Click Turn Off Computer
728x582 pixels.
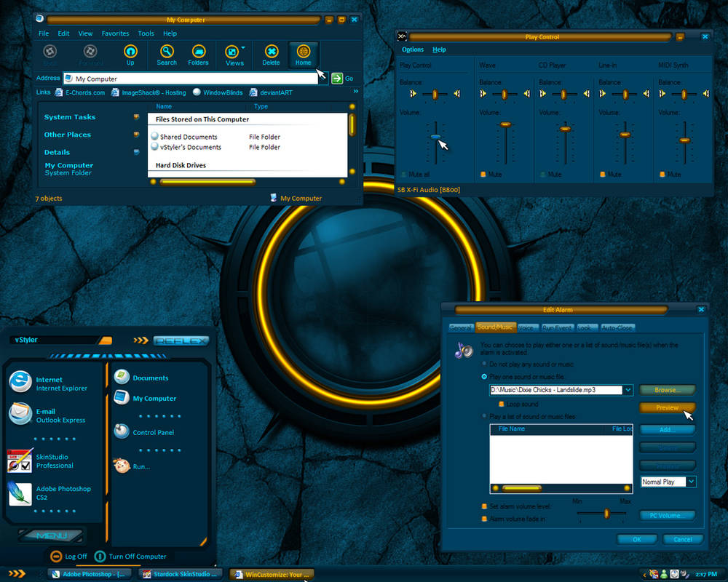click(x=130, y=556)
